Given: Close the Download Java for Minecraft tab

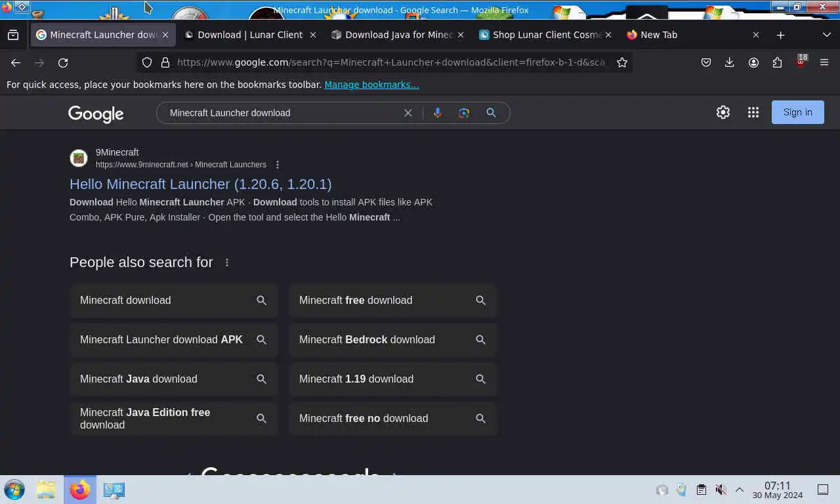Looking at the screenshot, I should point(460,35).
